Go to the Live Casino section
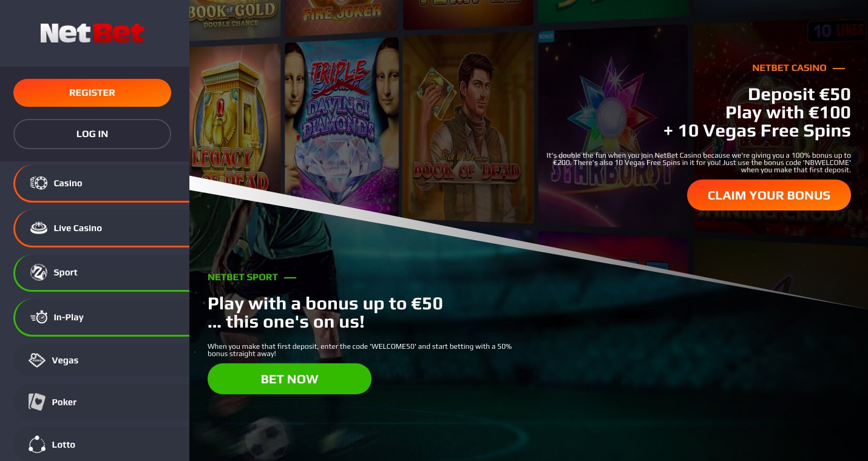 [x=101, y=228]
